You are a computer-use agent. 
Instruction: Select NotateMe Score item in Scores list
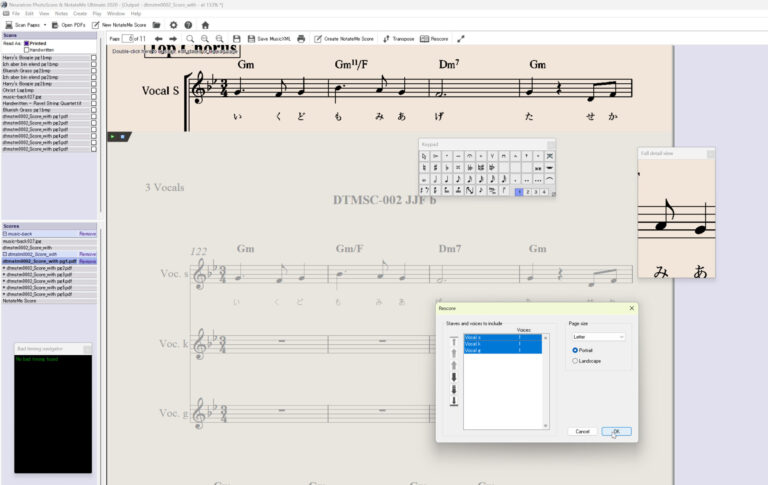pos(49,300)
